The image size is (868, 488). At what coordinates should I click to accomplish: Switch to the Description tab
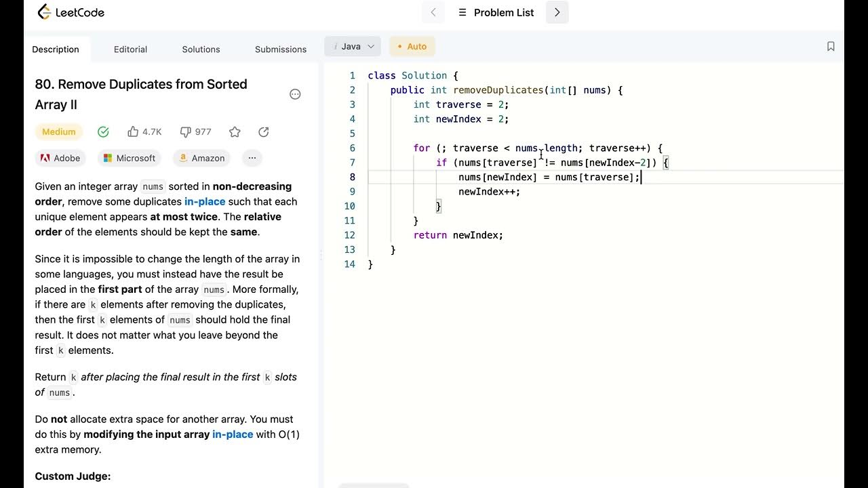56,49
